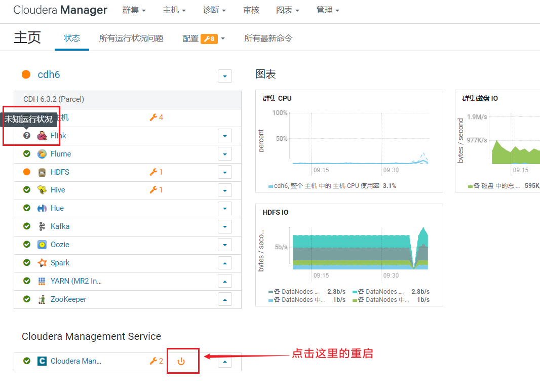Open the YARN (MR2 In... service link

[x=76, y=281]
